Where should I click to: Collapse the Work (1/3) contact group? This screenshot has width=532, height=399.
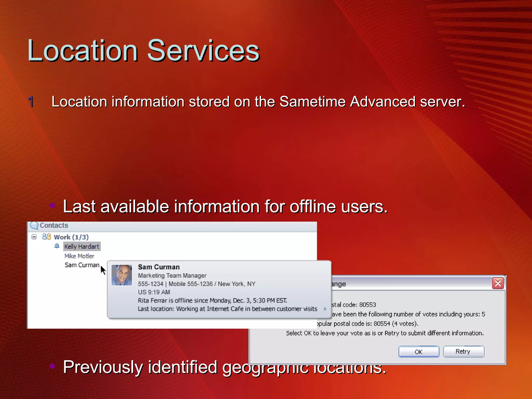[34, 237]
